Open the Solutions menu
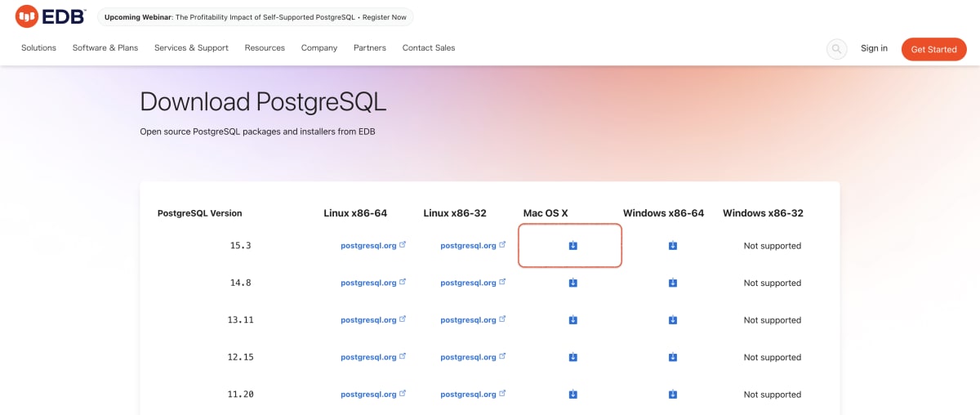The image size is (980, 415). [x=38, y=48]
